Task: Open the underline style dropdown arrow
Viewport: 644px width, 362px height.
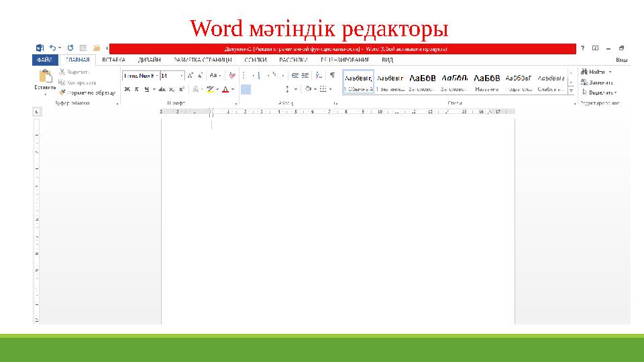Action: [154, 89]
